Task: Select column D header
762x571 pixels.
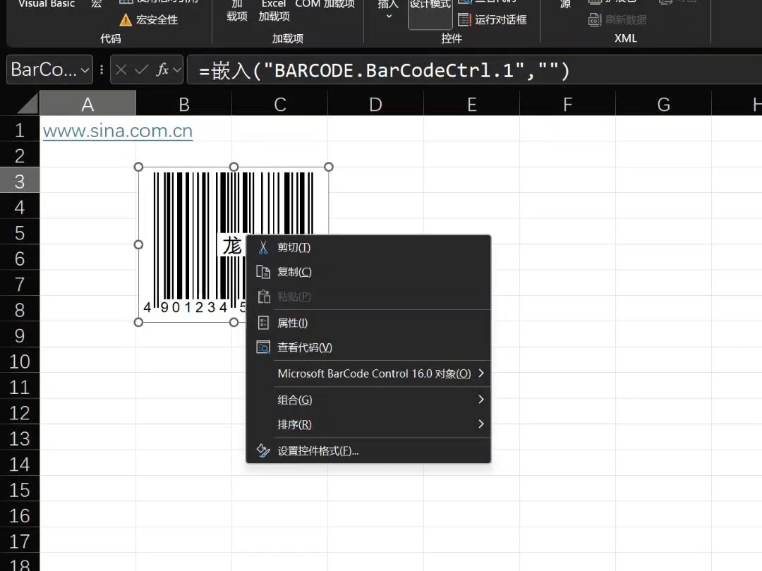Action: coord(375,104)
